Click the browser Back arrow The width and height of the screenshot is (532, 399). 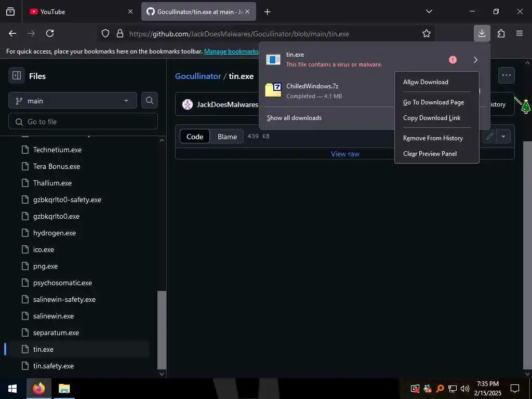(x=12, y=33)
